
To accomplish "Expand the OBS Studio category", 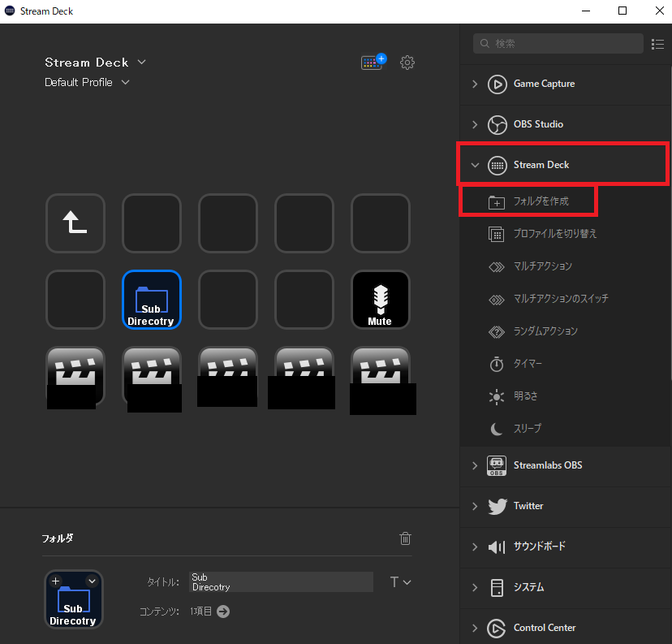I will pyautogui.click(x=475, y=125).
